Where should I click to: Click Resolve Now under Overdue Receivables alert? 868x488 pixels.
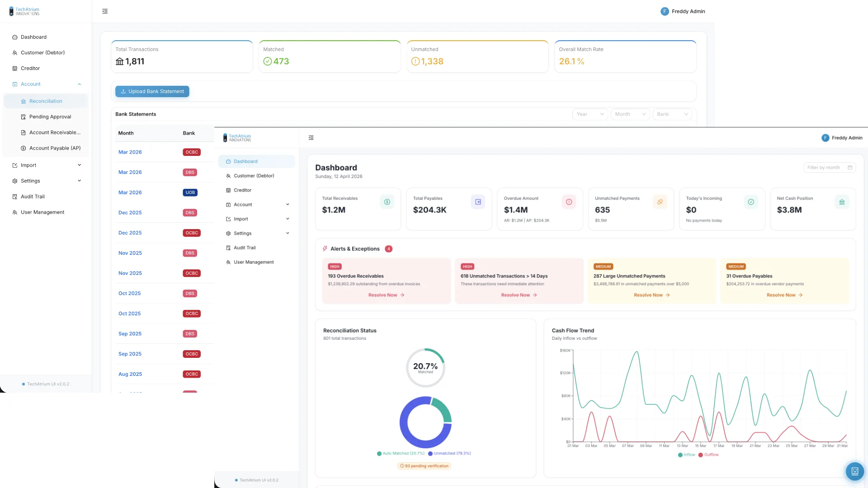click(x=385, y=295)
